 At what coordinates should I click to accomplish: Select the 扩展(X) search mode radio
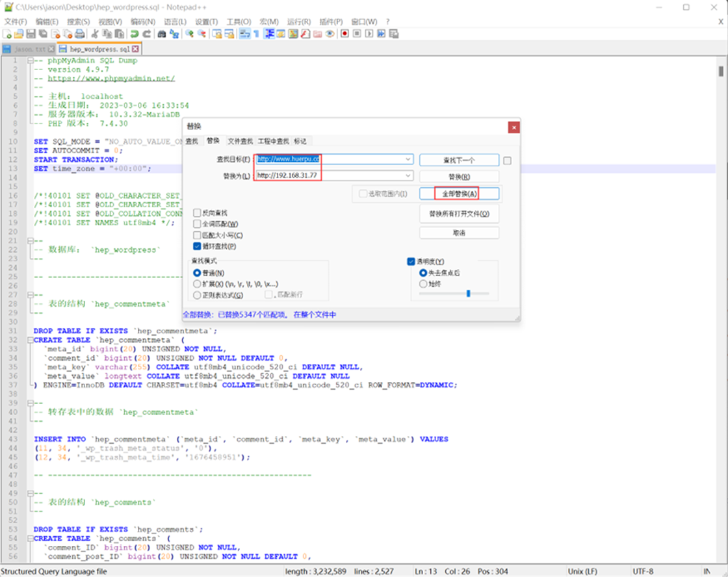(197, 283)
